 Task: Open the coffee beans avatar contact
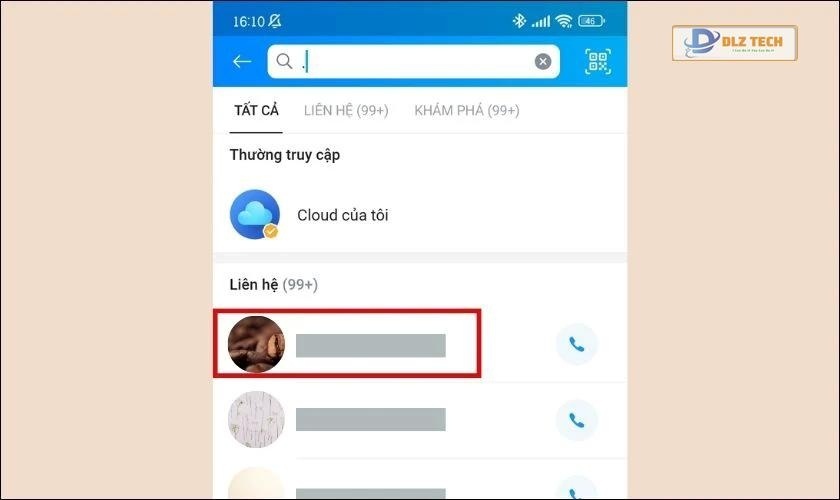coord(256,344)
